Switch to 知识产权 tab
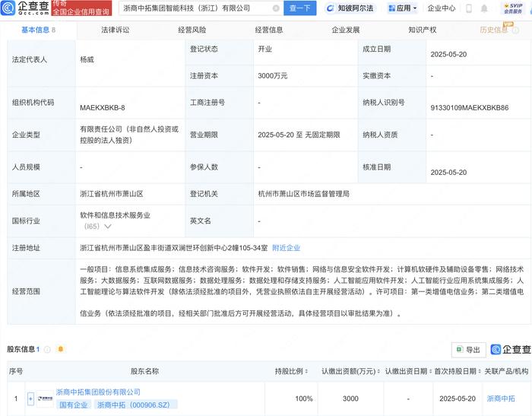Image resolution: width=532 pixels, height=416 pixels. [423, 30]
